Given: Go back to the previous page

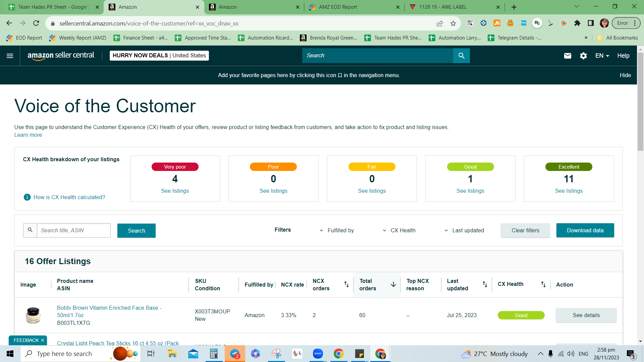Looking at the screenshot, I should coord(9,23).
